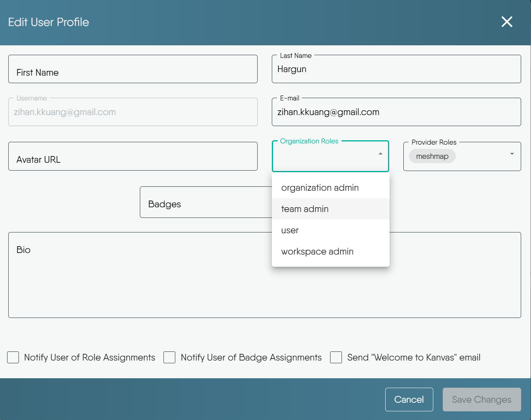531x420 pixels.
Task: Pick the workspace admin role
Action: coord(317,251)
